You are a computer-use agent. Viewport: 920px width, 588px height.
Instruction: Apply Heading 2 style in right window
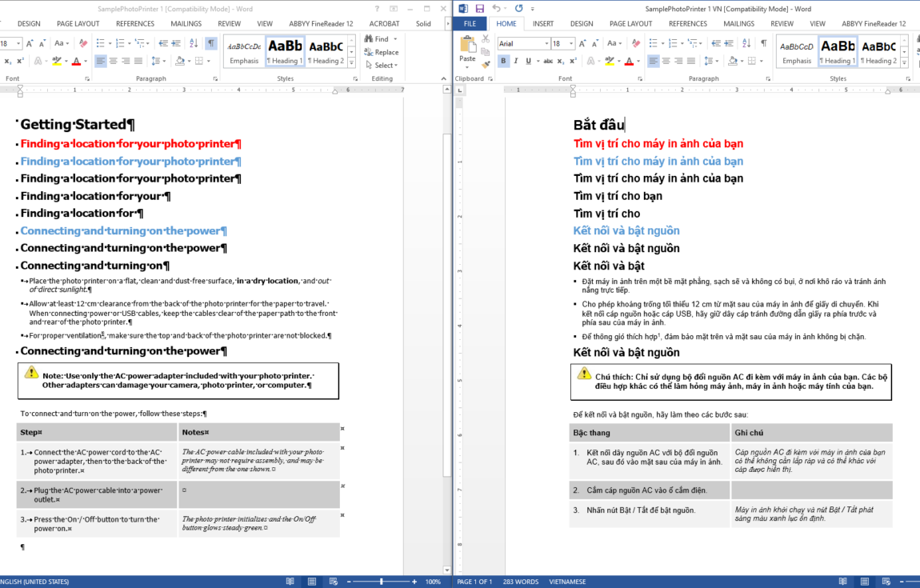coord(879,51)
